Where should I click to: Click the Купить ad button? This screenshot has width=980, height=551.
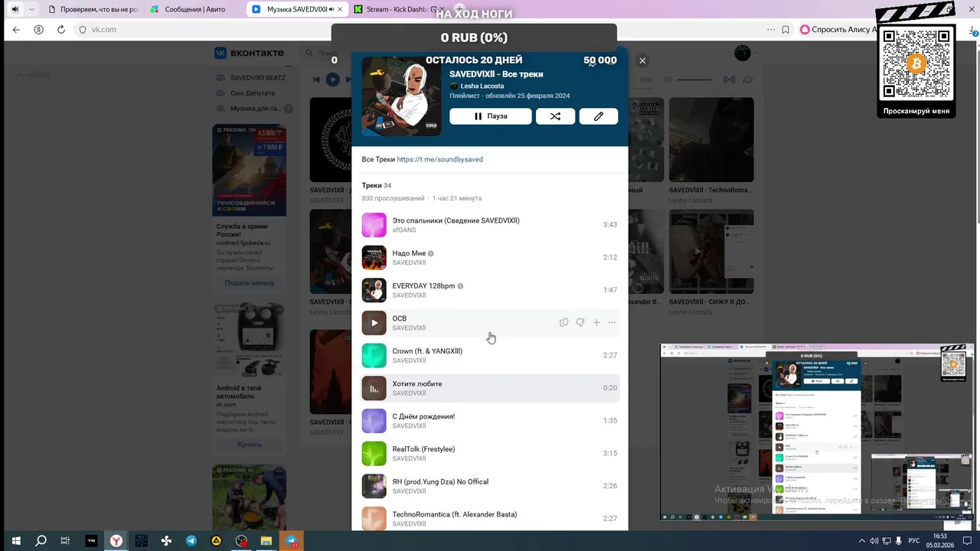[250, 444]
